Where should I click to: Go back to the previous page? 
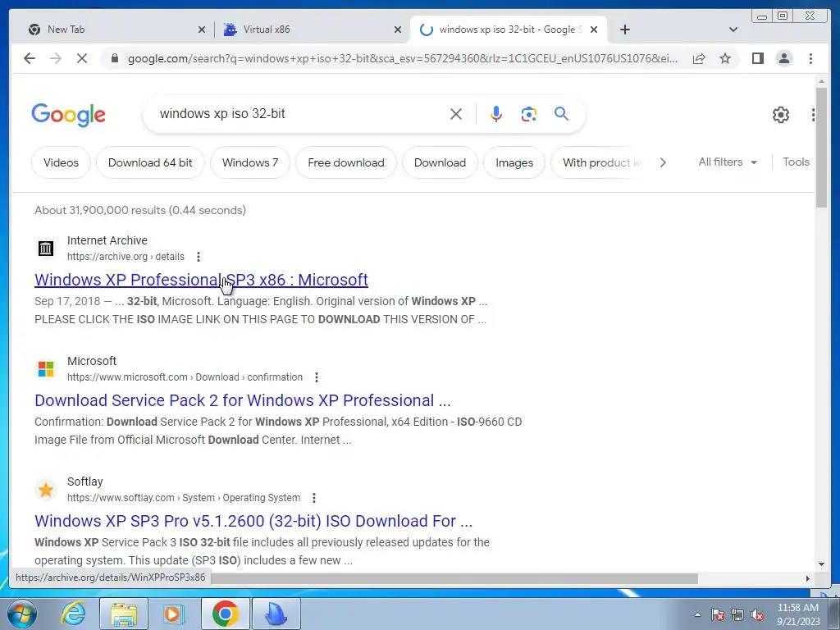pos(30,58)
